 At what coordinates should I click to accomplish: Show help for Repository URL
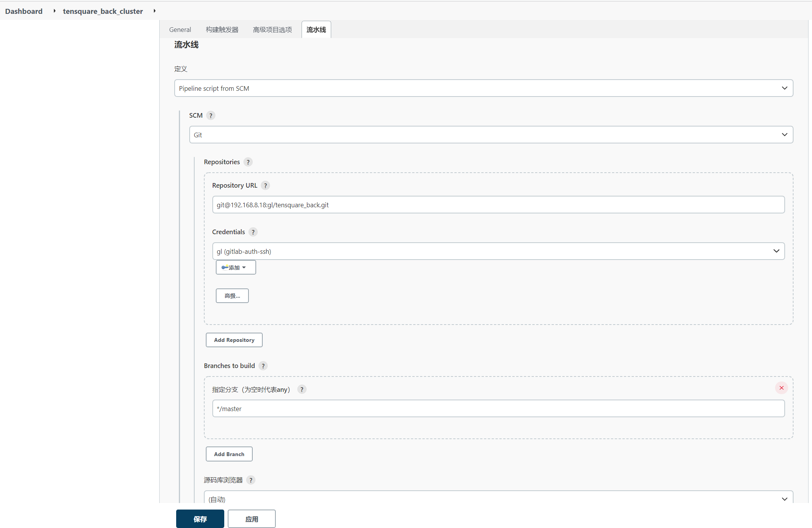[265, 185]
